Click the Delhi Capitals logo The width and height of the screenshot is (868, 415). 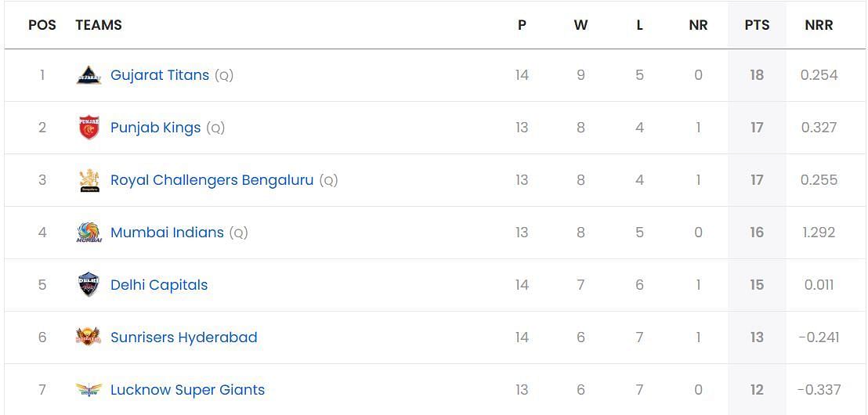[89, 284]
